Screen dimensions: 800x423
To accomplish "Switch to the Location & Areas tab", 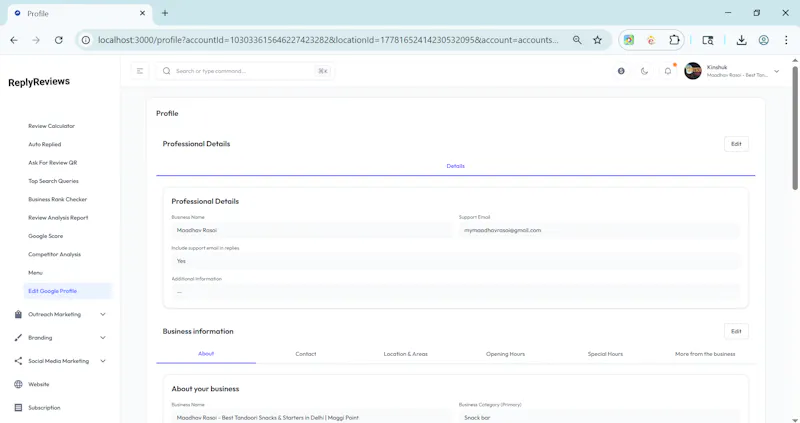I will tap(406, 354).
